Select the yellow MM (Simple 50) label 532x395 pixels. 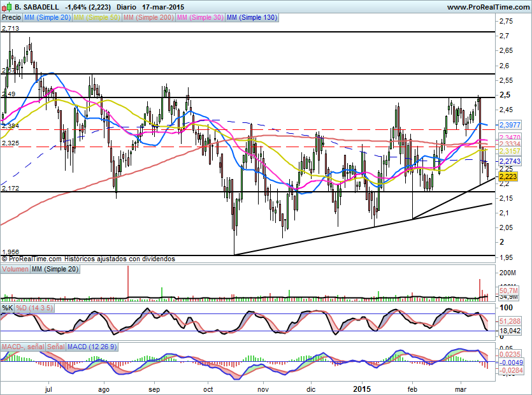tap(97, 17)
